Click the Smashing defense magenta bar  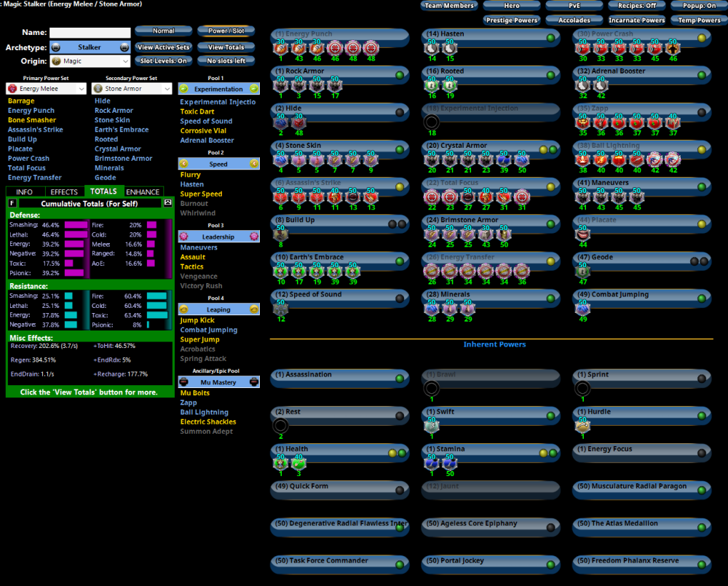click(76, 226)
